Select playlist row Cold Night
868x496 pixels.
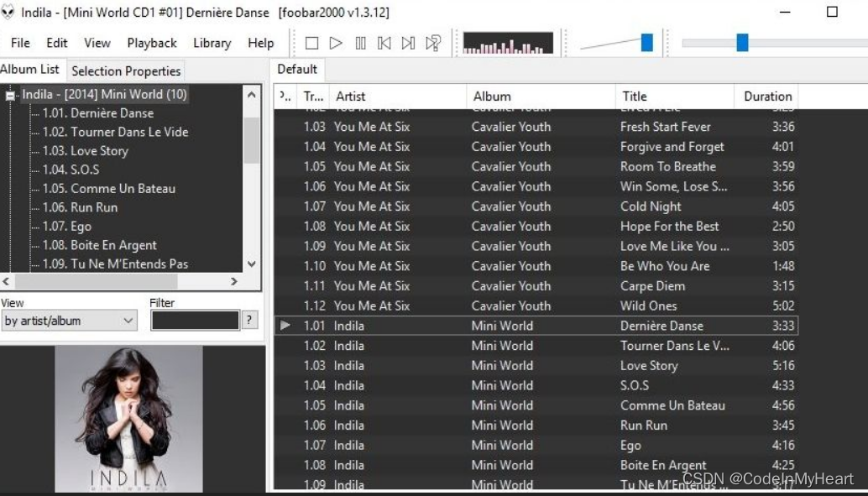[536, 206]
